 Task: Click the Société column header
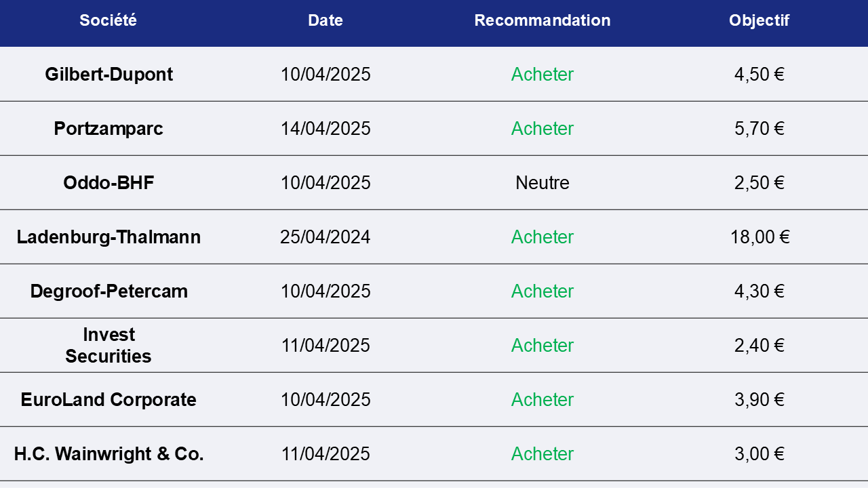pyautogui.click(x=108, y=20)
